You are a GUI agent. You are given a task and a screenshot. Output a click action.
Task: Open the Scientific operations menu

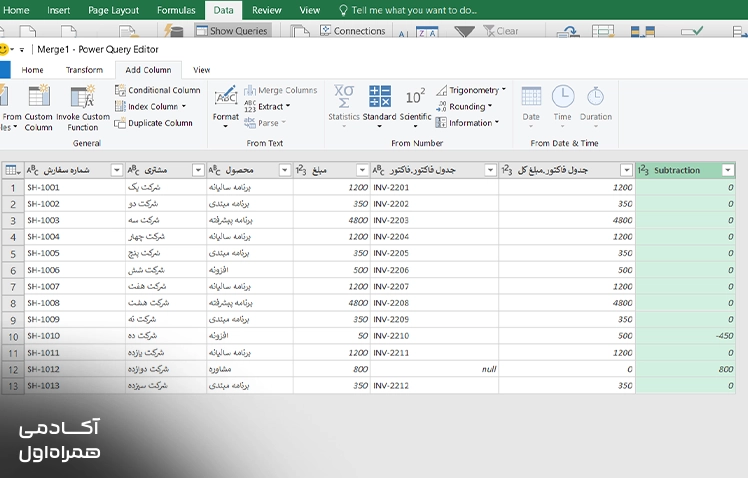tap(415, 106)
